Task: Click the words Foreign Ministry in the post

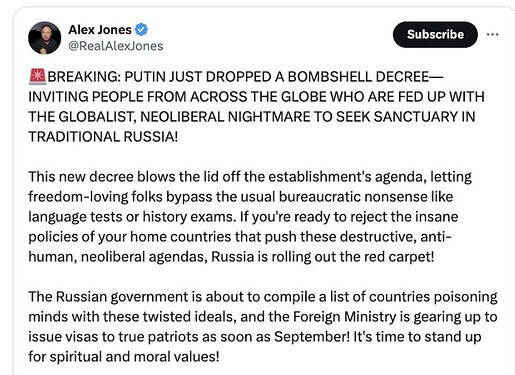Action: click(x=344, y=317)
